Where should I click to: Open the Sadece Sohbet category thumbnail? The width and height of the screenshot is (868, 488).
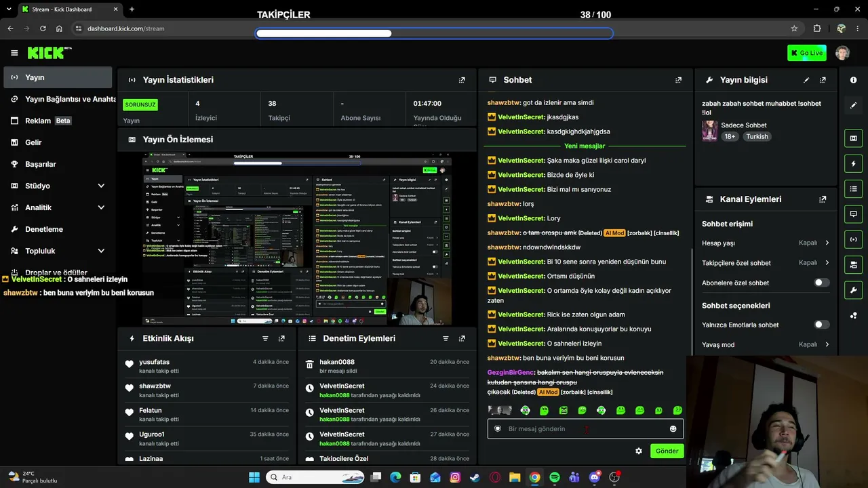pyautogui.click(x=710, y=131)
